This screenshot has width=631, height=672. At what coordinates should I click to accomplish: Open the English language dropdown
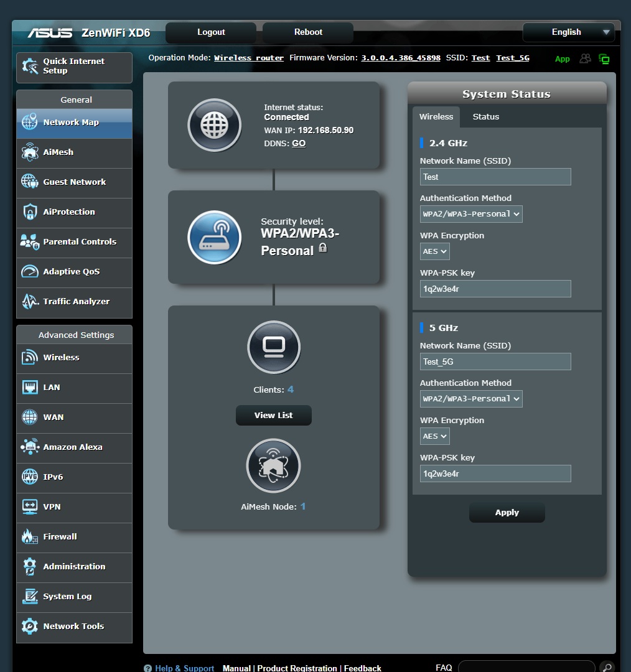(x=568, y=32)
